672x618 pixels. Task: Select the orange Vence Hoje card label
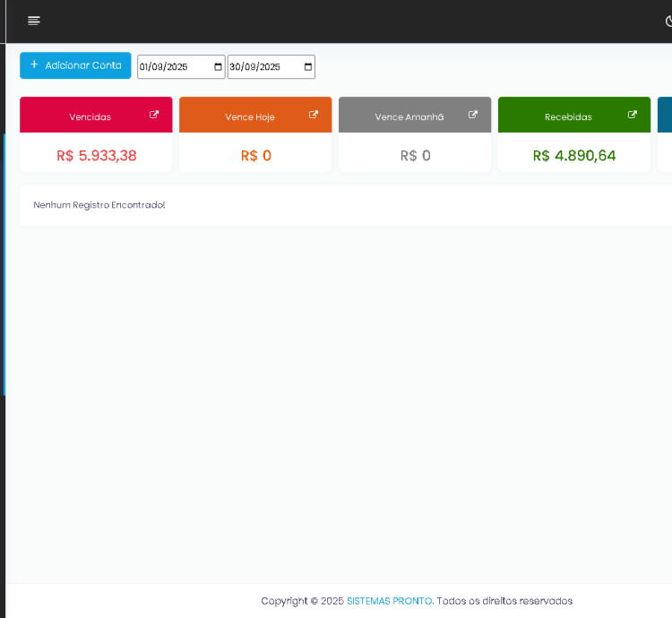click(249, 117)
